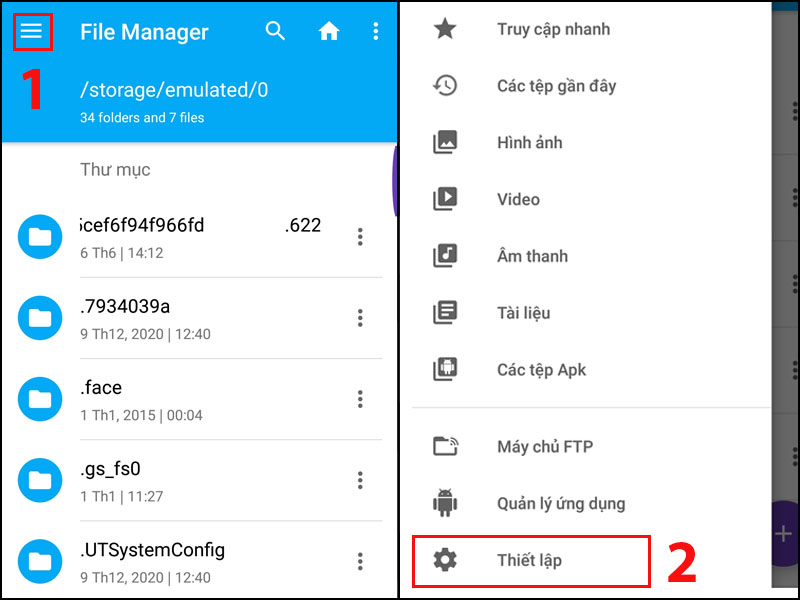This screenshot has height=600, width=800.
Task: Open the .UTSystemConfig folder
Action: 199,561
